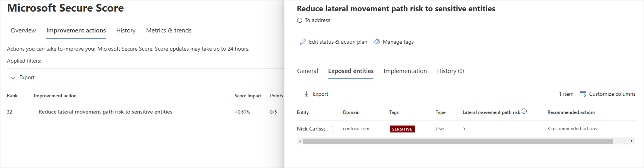Click info icon beside Lateral movement path risk
The image size is (644, 168).
[524, 111]
